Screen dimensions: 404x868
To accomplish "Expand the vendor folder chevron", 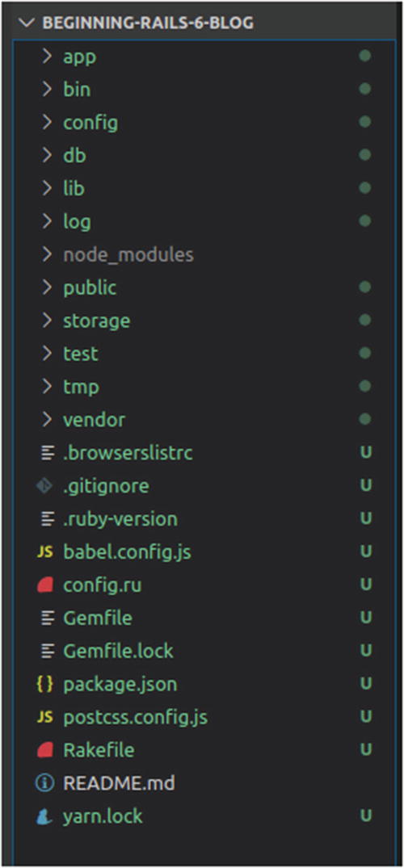I will pos(48,420).
